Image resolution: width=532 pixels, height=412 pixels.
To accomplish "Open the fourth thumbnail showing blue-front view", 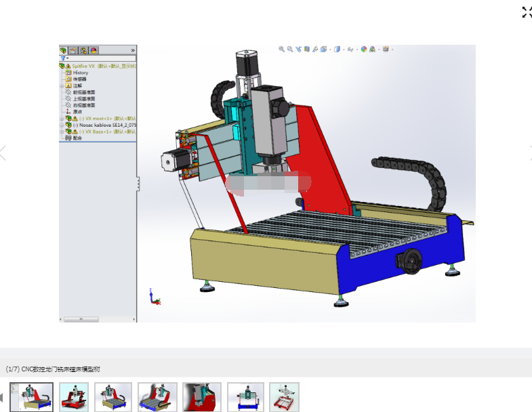I will coord(157,397).
